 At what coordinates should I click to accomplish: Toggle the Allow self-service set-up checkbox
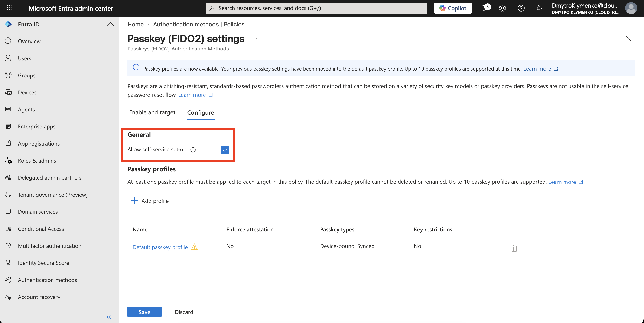pos(225,150)
